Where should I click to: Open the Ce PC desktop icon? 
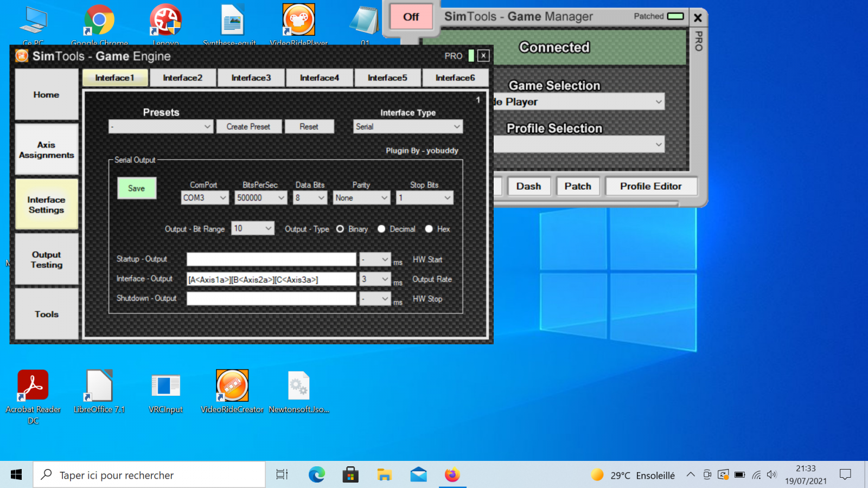coord(33,24)
